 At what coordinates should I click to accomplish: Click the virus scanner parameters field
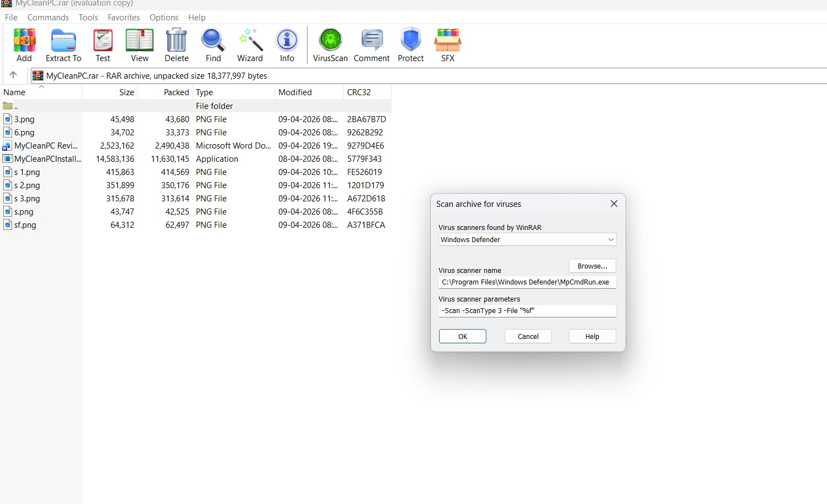click(x=527, y=311)
